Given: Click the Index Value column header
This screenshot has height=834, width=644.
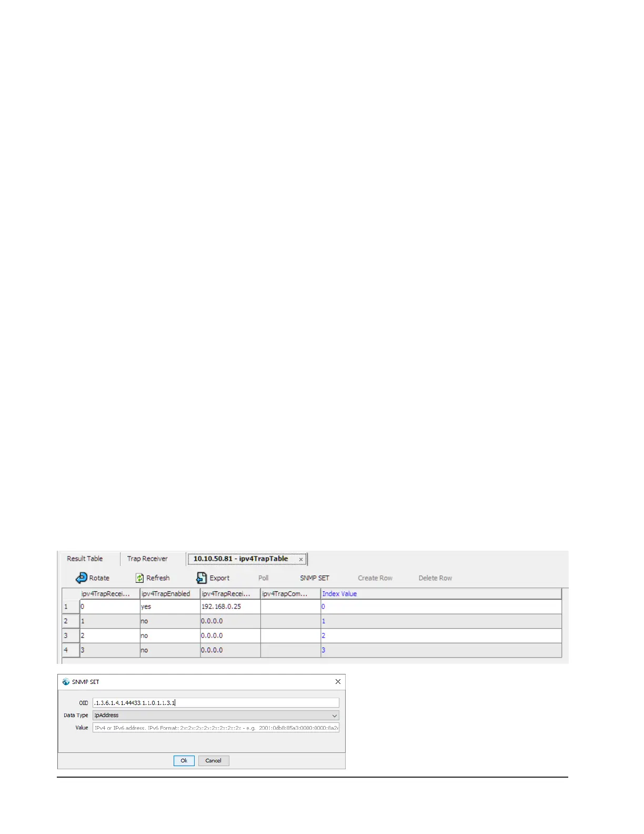Looking at the screenshot, I should coord(441,594).
